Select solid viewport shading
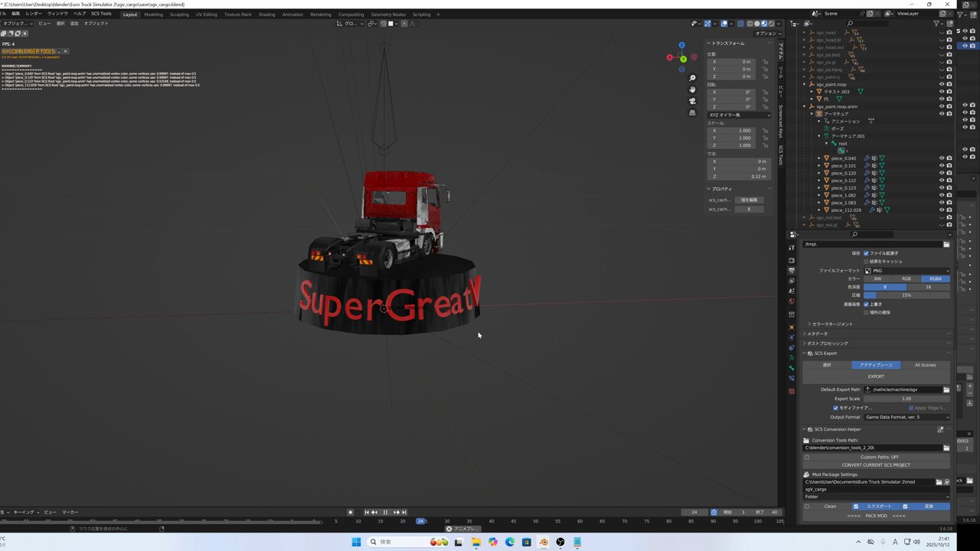 (756, 24)
